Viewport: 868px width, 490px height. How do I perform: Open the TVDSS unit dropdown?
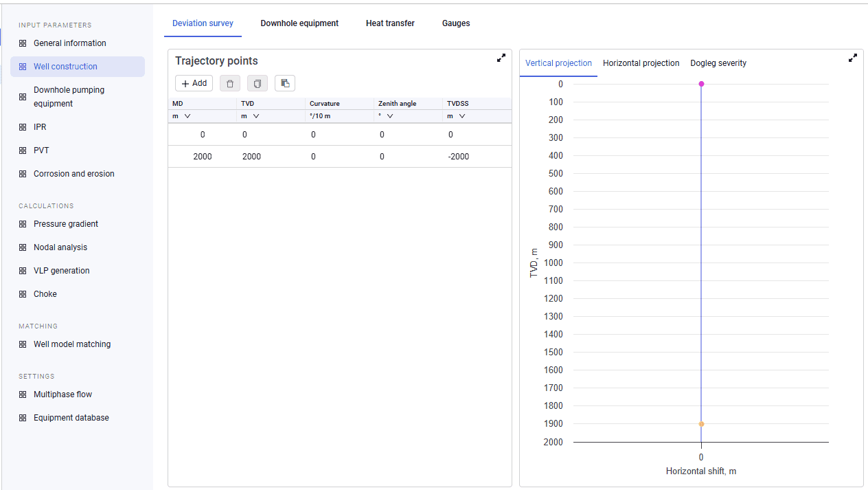tap(457, 116)
